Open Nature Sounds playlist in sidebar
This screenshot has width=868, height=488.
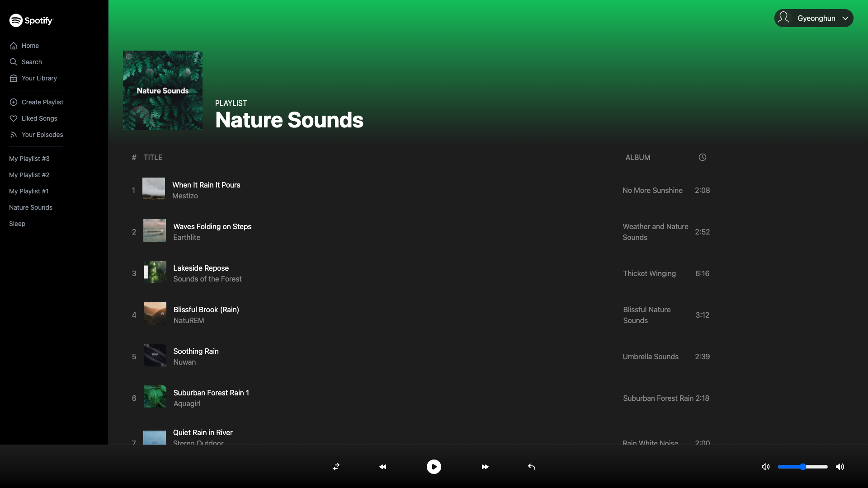coord(31,207)
